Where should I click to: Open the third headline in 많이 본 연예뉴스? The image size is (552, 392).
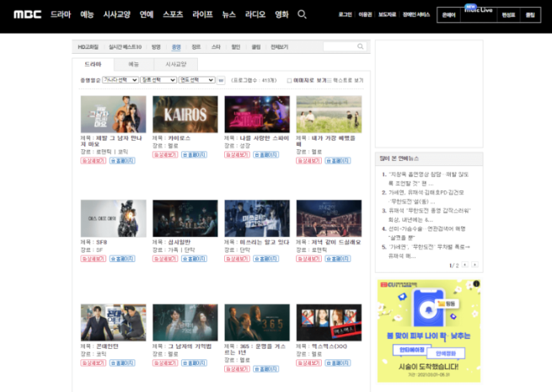pos(430,215)
